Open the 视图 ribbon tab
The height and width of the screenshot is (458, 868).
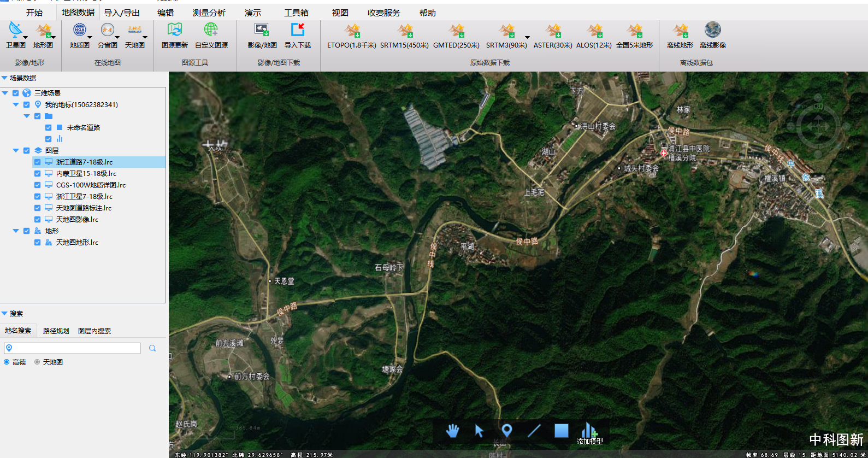click(x=340, y=13)
